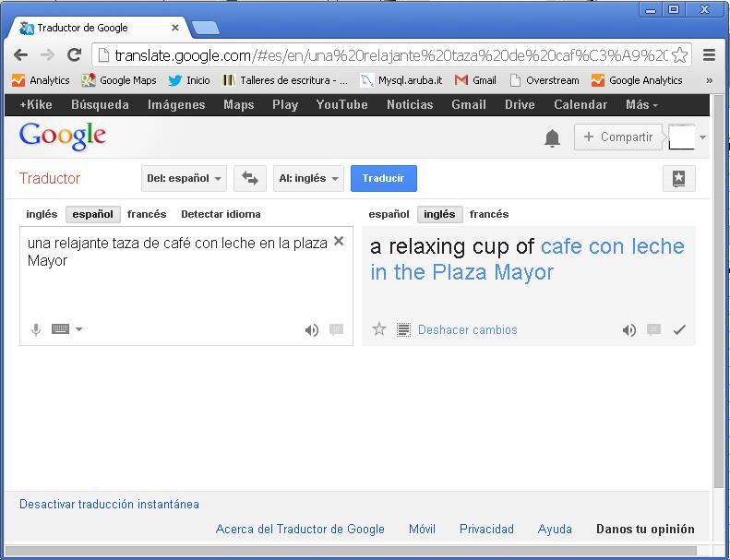
Task: Clear source text with the X
Action: (x=339, y=241)
